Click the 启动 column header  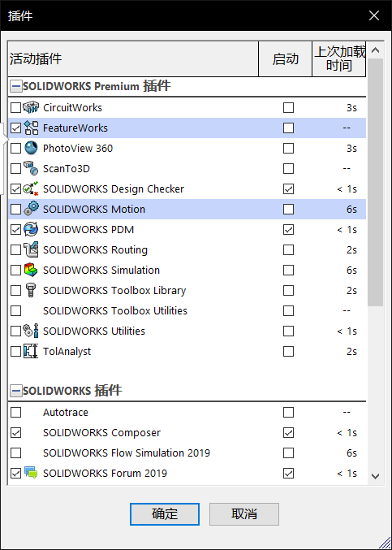click(285, 59)
